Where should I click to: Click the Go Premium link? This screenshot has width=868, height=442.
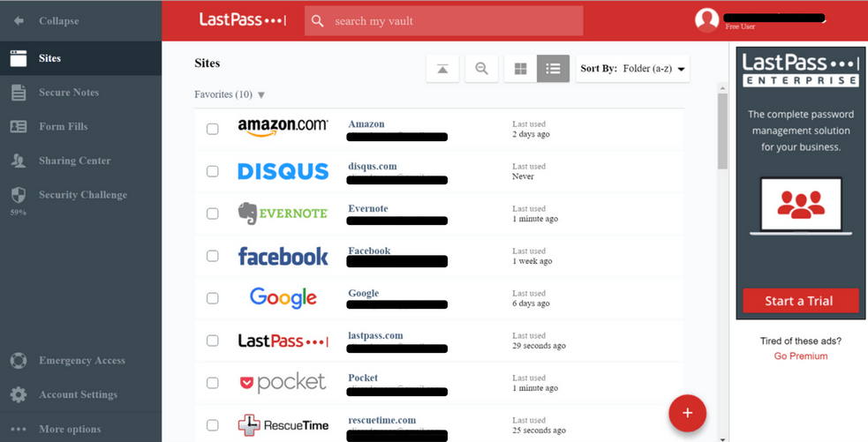801,356
